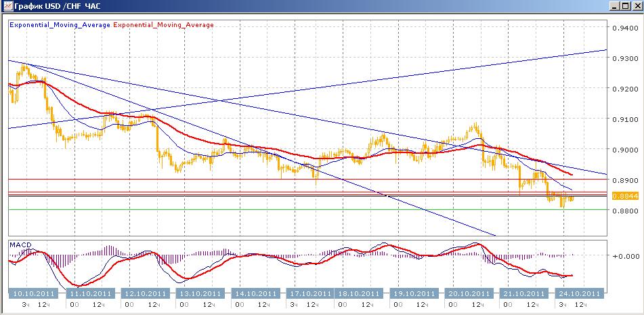Click the +0.000 MACD axis label

click(626, 256)
